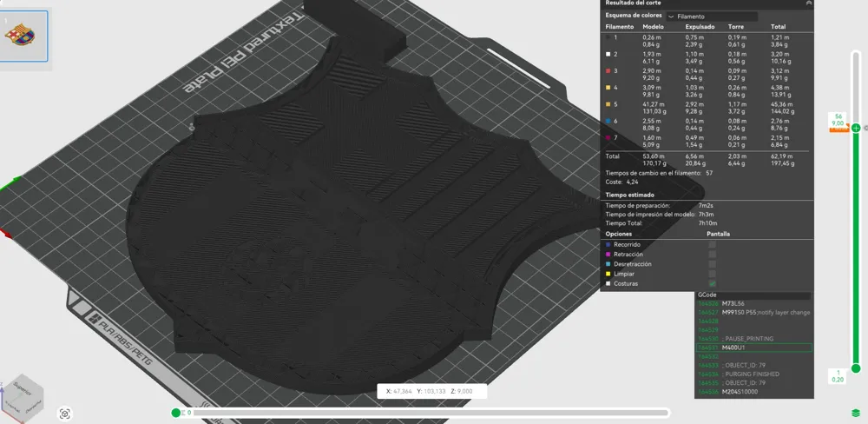Image resolution: width=868 pixels, height=424 pixels.
Task: Click the Recorrido blue legend swatch
Action: pos(608,244)
